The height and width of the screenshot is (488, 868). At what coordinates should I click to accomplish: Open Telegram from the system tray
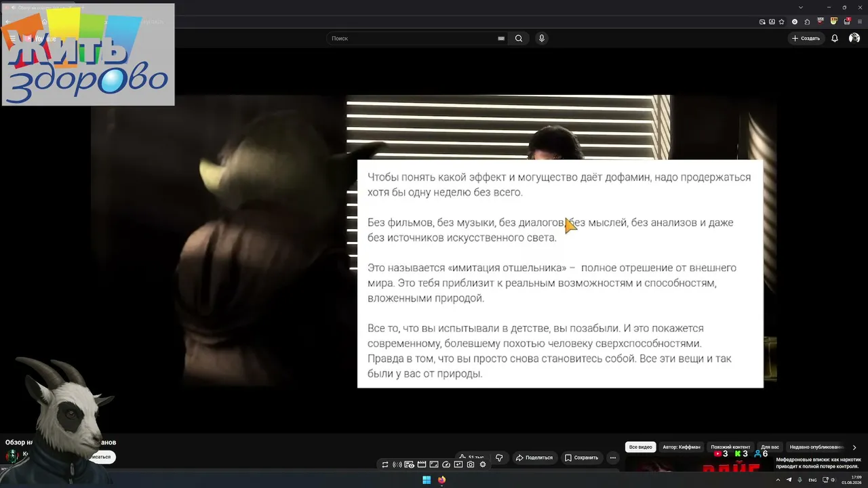tap(789, 480)
